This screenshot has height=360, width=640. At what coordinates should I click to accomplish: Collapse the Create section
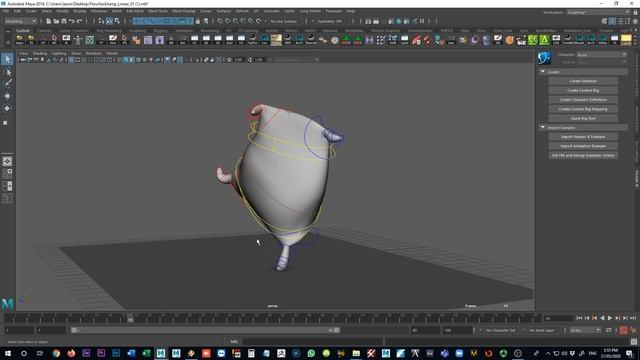[542, 71]
